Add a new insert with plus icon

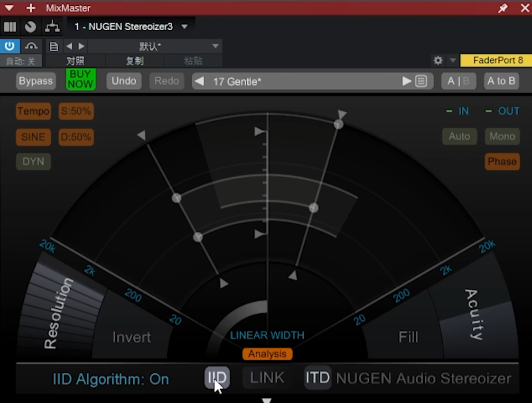[x=31, y=8]
